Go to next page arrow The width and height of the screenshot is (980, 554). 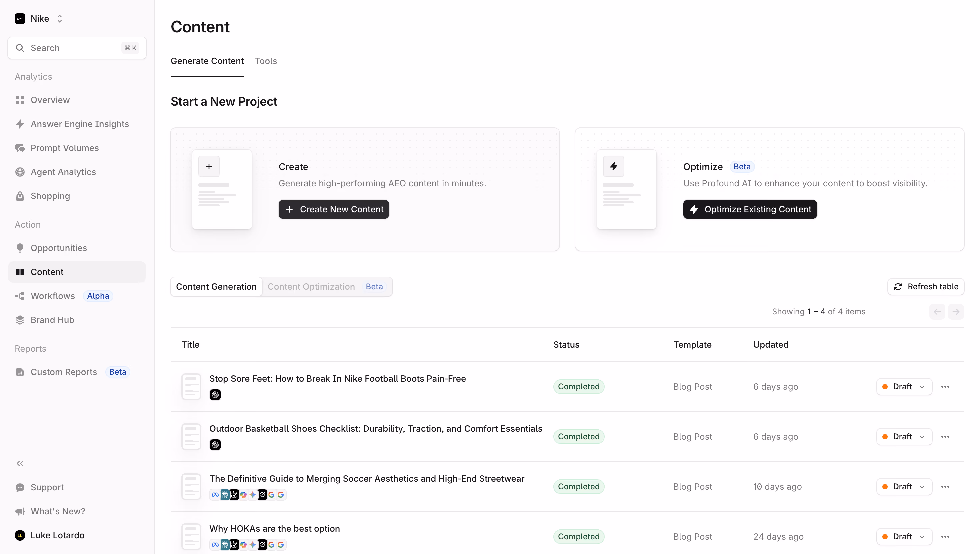tap(956, 312)
